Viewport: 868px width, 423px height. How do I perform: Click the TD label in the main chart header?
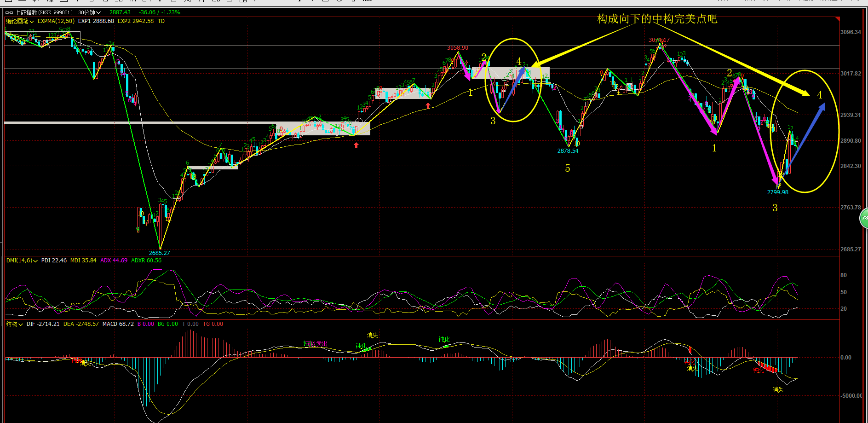161,21
